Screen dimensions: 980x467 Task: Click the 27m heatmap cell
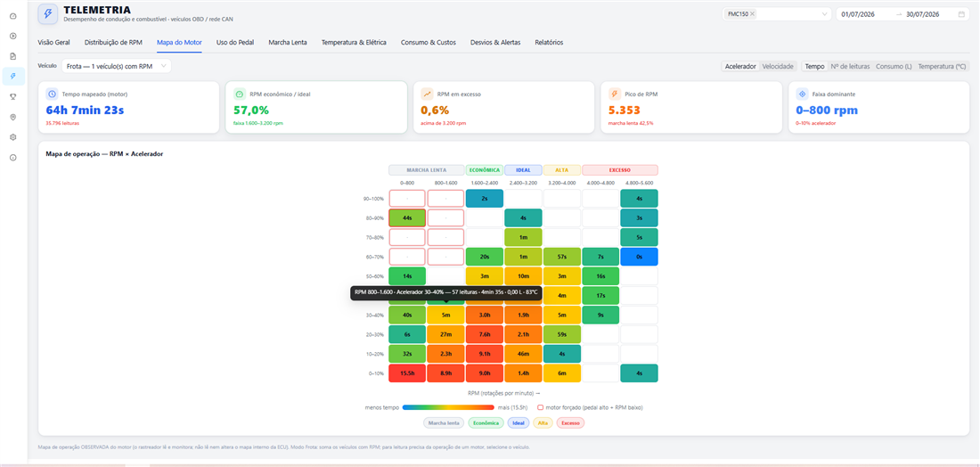pyautogui.click(x=445, y=334)
